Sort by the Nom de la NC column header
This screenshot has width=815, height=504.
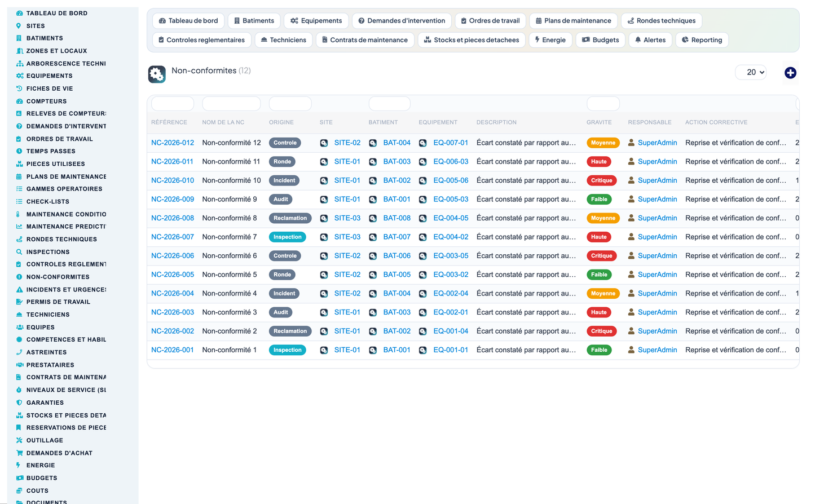[x=223, y=122]
